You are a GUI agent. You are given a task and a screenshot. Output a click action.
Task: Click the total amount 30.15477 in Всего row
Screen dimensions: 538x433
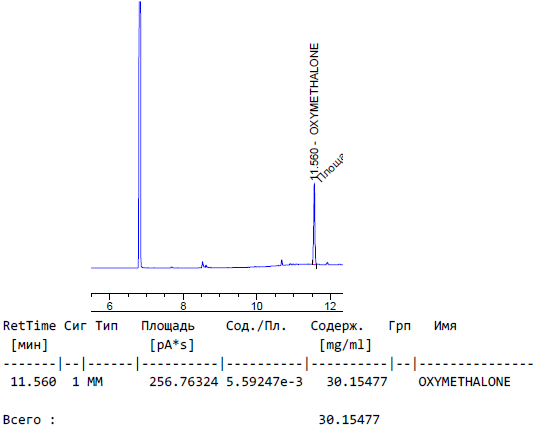point(349,420)
